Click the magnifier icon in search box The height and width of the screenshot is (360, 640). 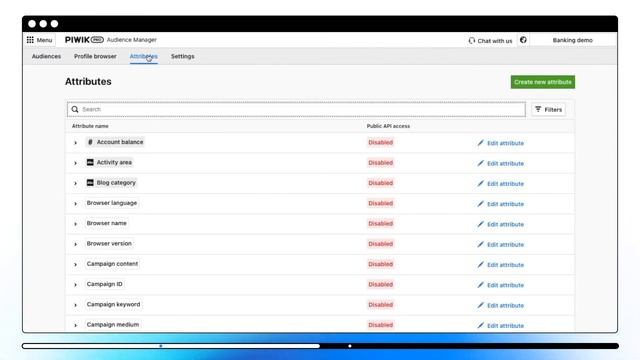(75, 109)
